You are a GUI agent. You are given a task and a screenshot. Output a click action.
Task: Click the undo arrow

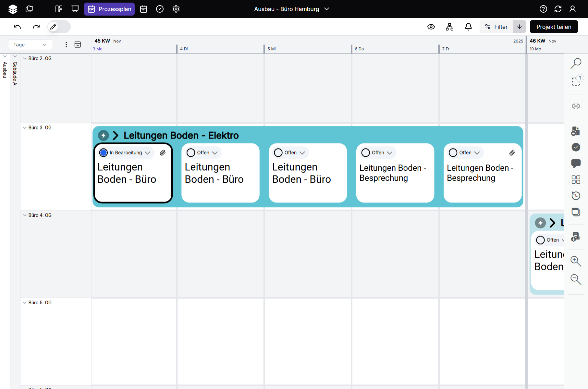tap(18, 27)
